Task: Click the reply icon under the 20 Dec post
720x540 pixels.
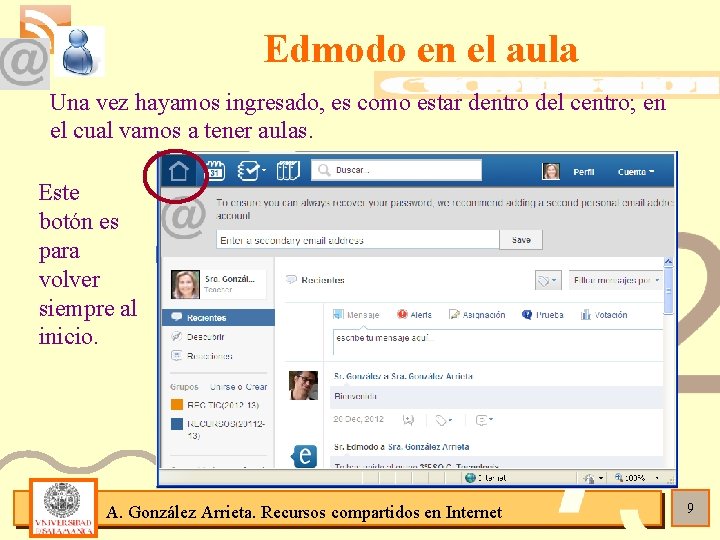Action: tap(408, 420)
